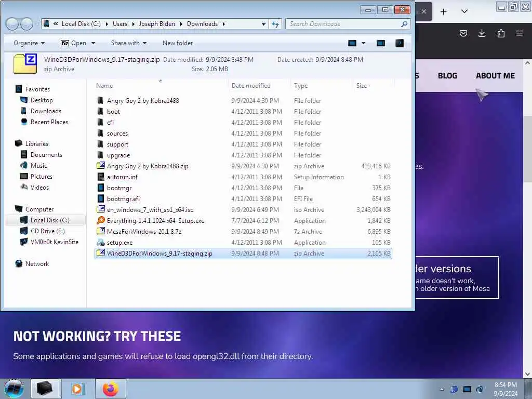Viewport: 532px width, 399px height.
Task: Click the bootmgr.efi file icon
Action: click(x=100, y=198)
